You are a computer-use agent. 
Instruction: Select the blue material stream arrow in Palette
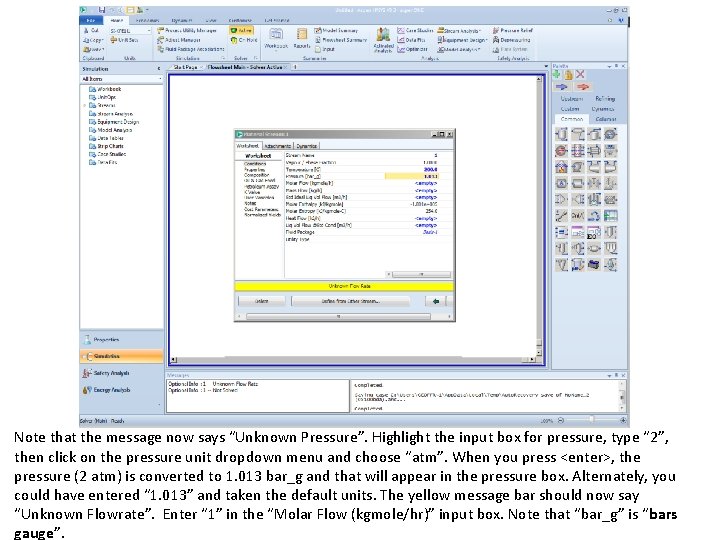click(562, 86)
